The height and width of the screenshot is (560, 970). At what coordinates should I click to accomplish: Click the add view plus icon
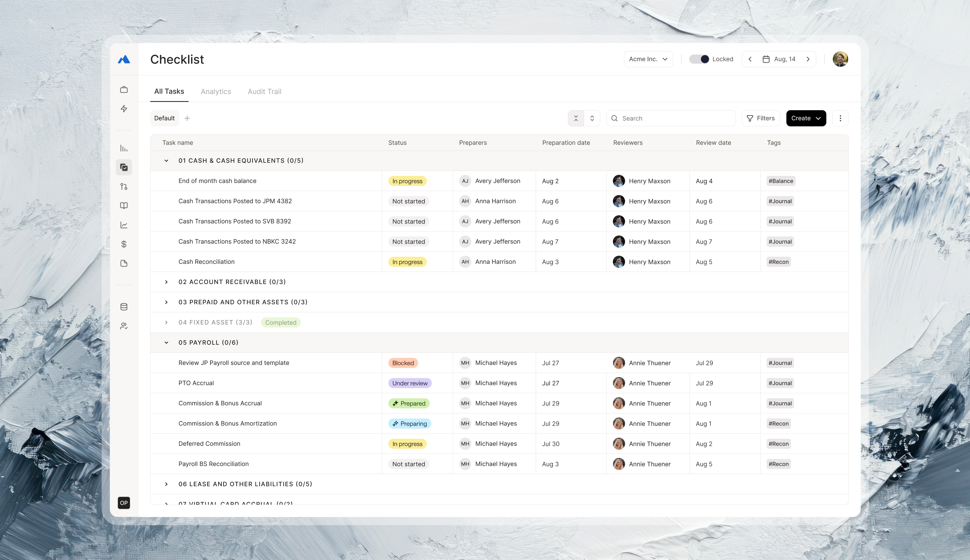[x=187, y=119]
